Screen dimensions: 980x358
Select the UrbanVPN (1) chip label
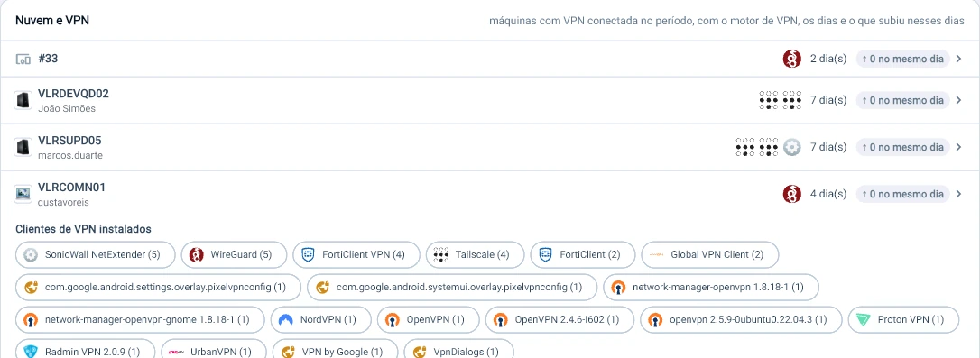pos(220,353)
